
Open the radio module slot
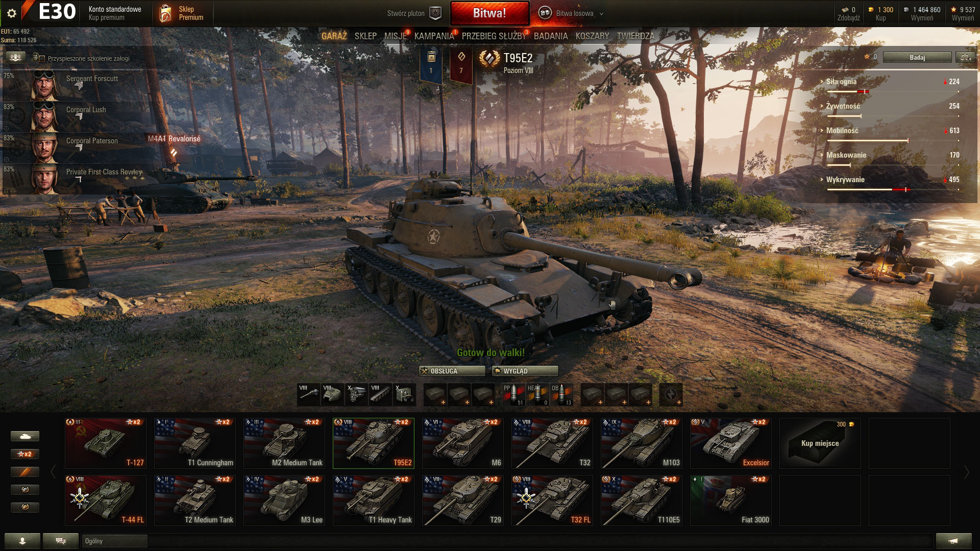point(405,394)
